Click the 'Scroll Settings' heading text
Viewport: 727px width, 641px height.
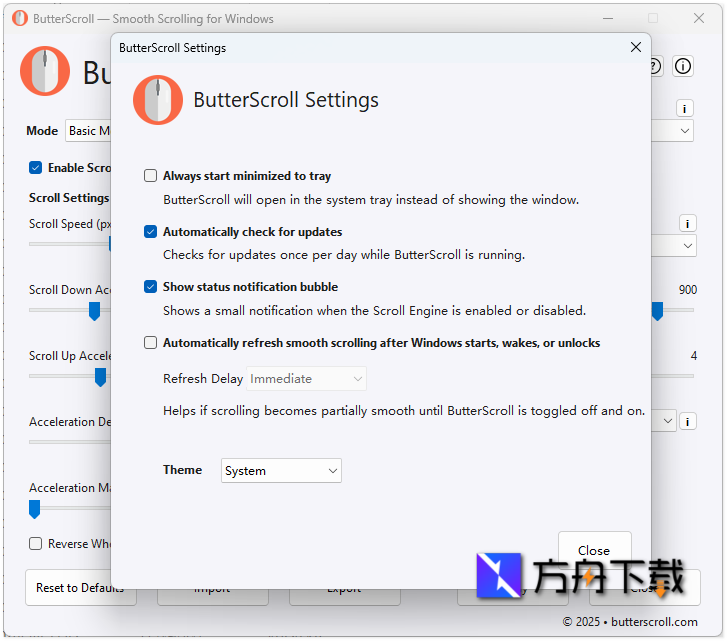(69, 198)
